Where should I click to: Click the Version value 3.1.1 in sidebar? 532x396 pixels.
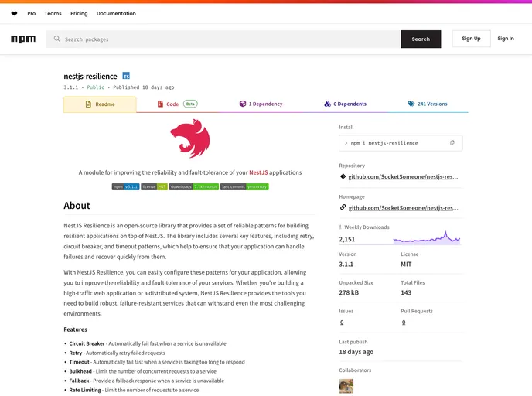tap(346, 264)
